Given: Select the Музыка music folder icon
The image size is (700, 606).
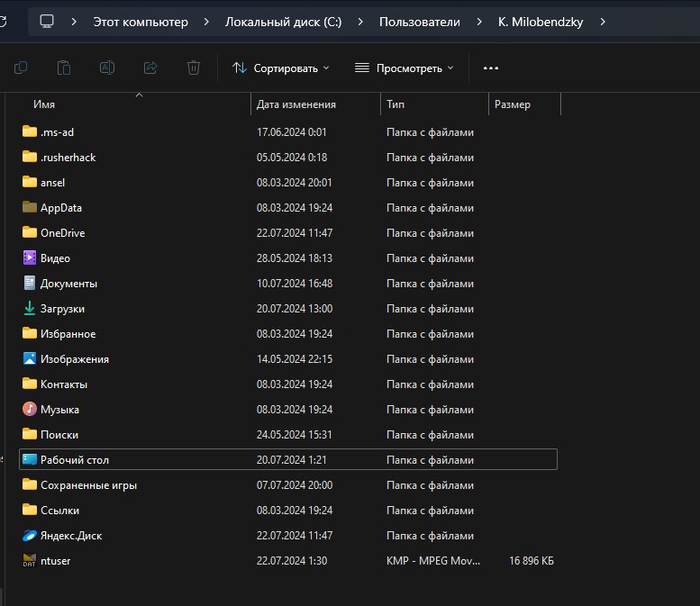Looking at the screenshot, I should click(30, 409).
